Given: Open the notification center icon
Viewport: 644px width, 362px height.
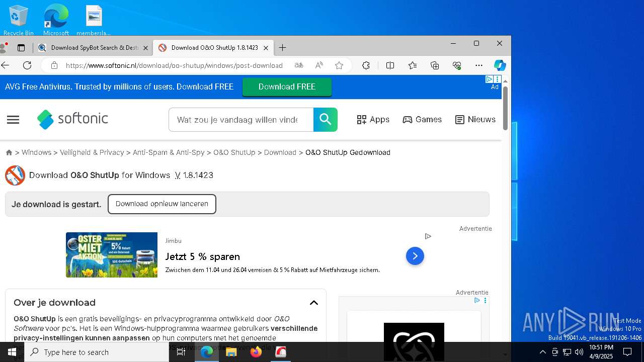Looking at the screenshot, I should 627,352.
